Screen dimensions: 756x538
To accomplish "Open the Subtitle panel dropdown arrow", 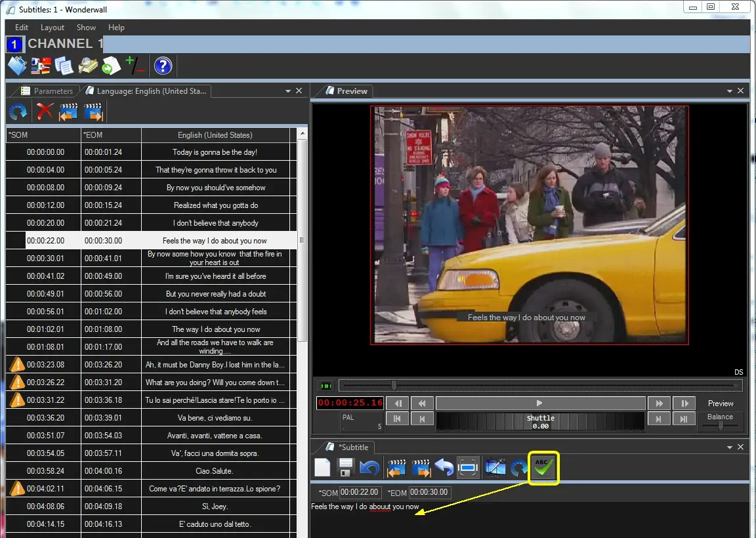I will pyautogui.click(x=730, y=447).
